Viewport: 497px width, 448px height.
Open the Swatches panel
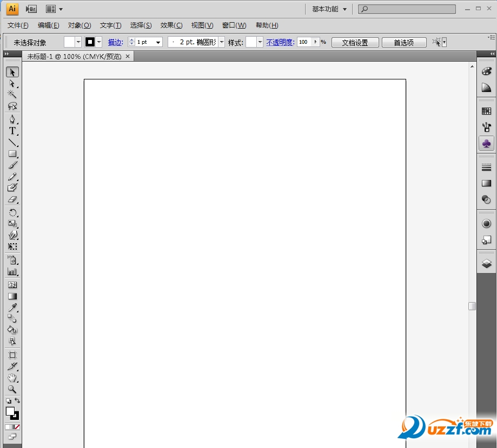tap(486, 111)
